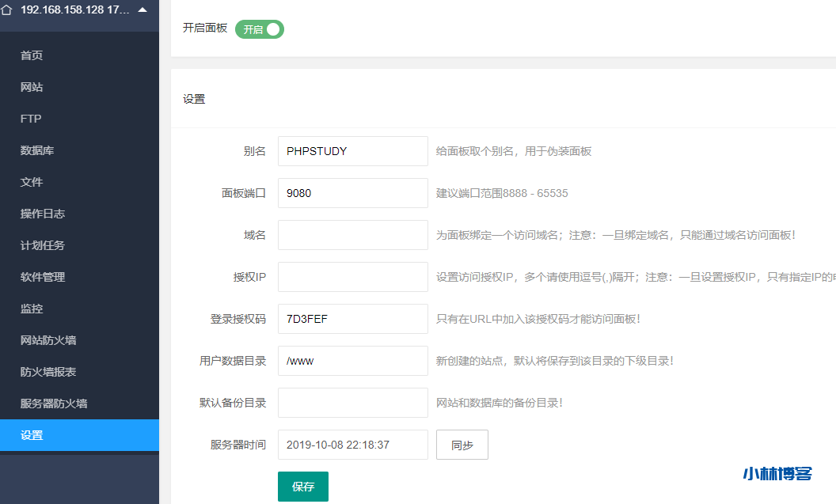The image size is (836, 504).
Task: Open 服务器防火墙 server firewall settings
Action: coord(50,404)
